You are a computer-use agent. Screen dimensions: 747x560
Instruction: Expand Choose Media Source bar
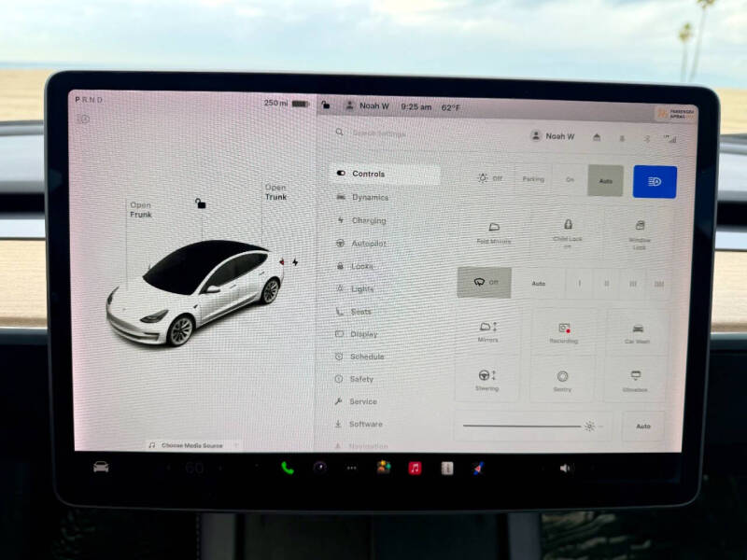point(193,445)
